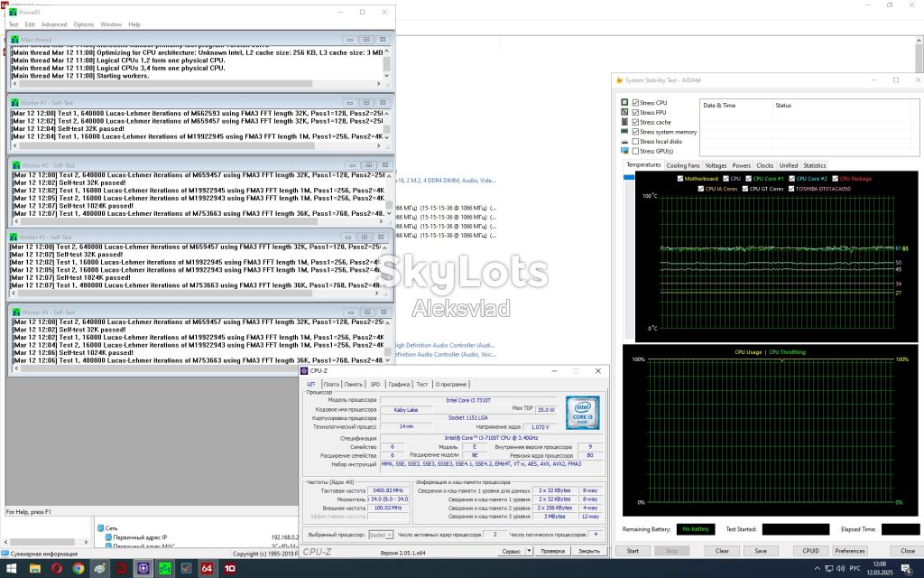Switch to the Cooling Fans tab
The width and height of the screenshot is (924, 578).
coord(682,166)
